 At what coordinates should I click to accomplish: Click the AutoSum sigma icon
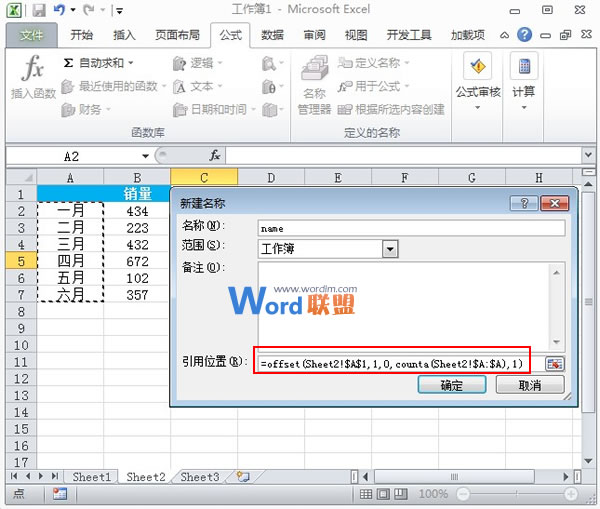point(68,63)
